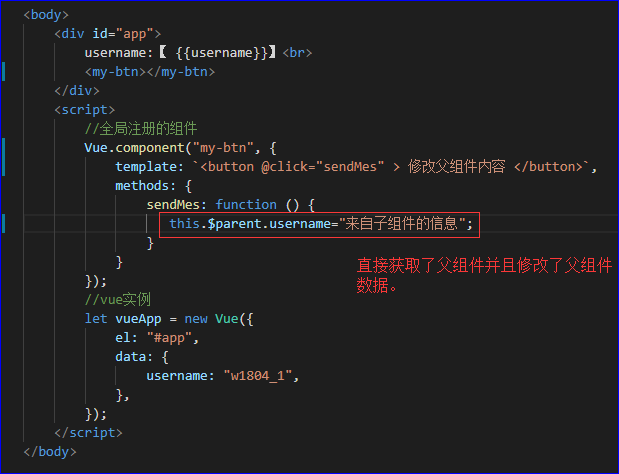The height and width of the screenshot is (474, 619).
Task: Click the {{username}} interpolation text
Action: 222,53
